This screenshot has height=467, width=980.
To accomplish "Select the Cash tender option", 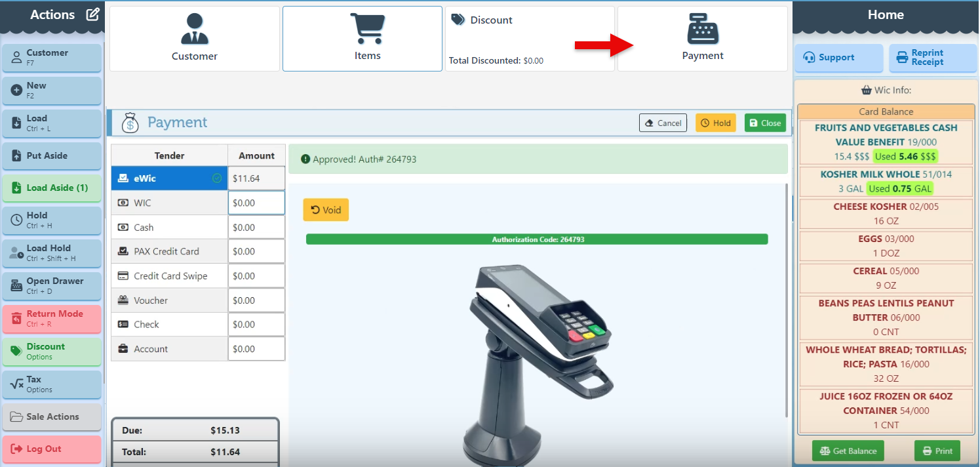I will 169,228.
